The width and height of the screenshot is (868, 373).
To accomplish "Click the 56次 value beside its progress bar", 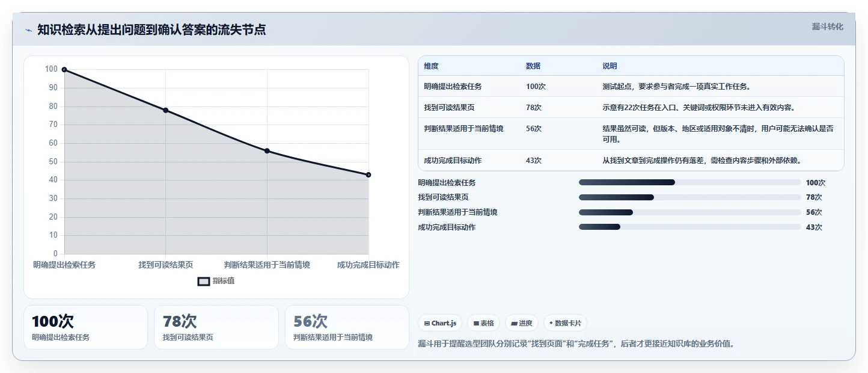I will pos(814,212).
